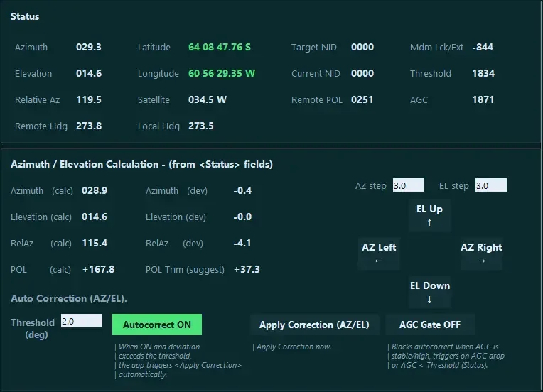The height and width of the screenshot is (392, 543).
Task: Select the Azimuth (dev) value -0.4
Action: [x=242, y=190]
